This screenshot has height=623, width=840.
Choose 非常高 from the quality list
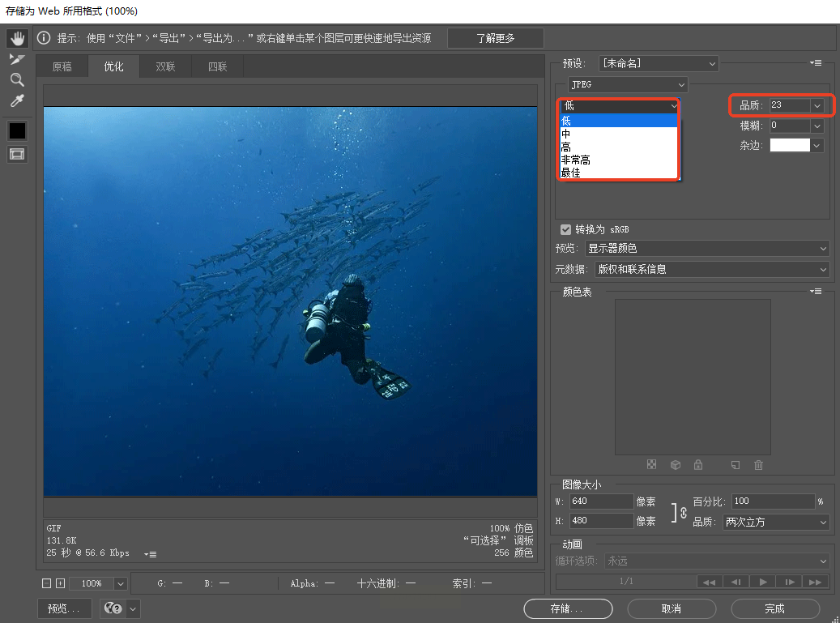point(576,160)
